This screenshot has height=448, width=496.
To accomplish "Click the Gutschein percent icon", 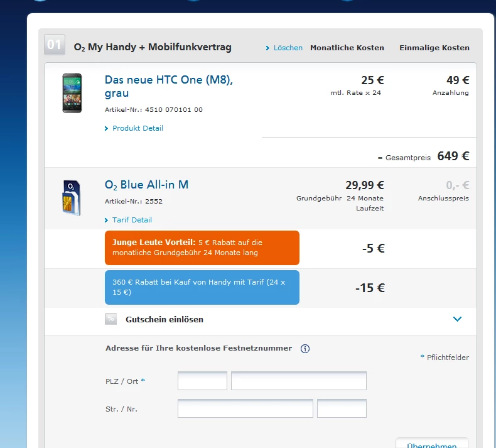I will [111, 319].
